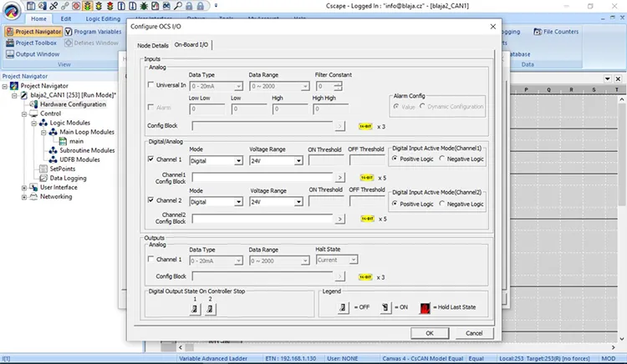Viewport: 627px width, 364px height.
Task: Open the Project Toolbox panel
Action: click(x=30, y=43)
